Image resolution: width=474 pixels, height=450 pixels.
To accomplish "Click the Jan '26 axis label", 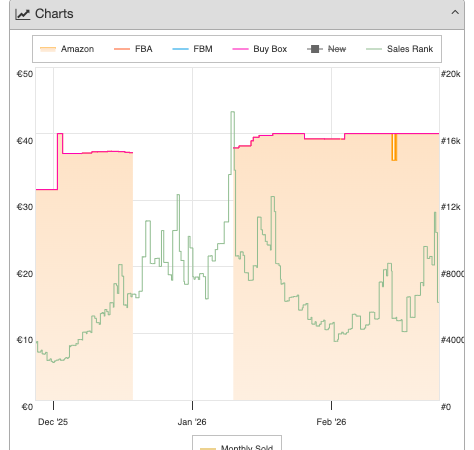I will point(192,422).
